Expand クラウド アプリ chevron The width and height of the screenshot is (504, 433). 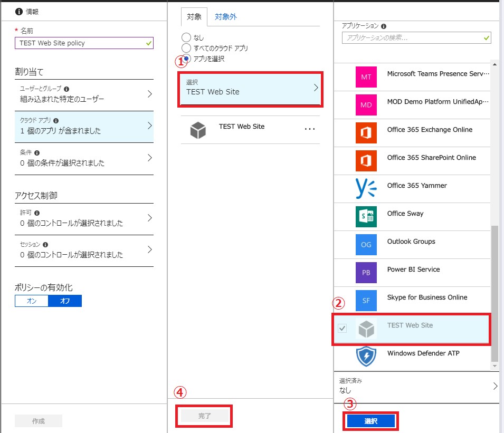point(149,126)
